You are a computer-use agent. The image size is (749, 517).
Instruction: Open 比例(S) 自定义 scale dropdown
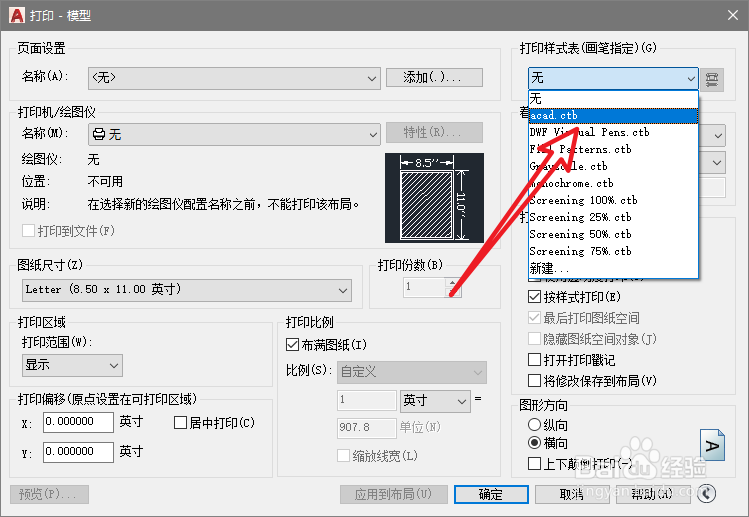tap(412, 372)
